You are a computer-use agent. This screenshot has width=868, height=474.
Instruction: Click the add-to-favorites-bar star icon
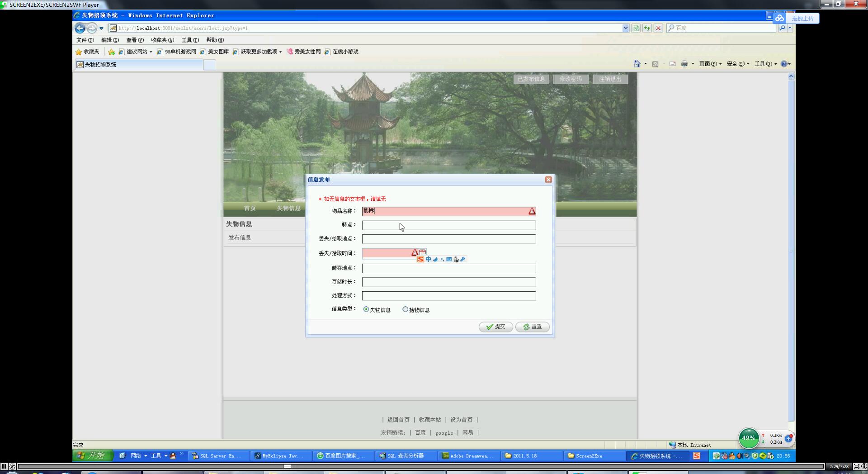point(111,52)
